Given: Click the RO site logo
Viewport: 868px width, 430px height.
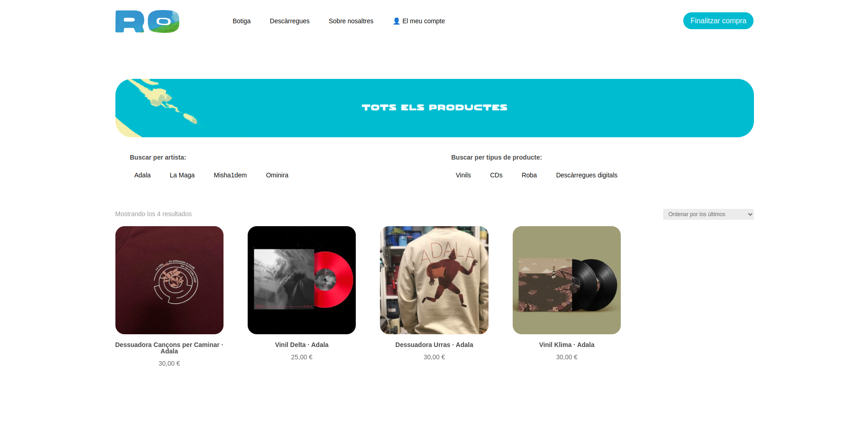Looking at the screenshot, I should 147,21.
